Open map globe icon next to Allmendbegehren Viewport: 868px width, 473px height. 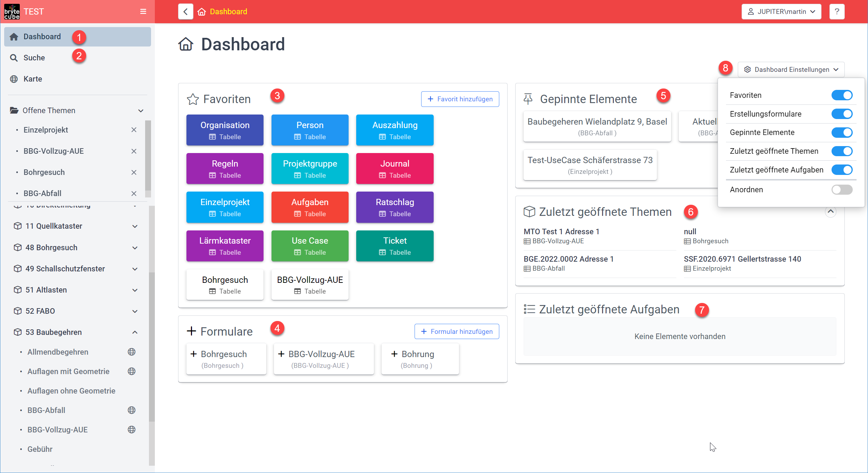132,352
